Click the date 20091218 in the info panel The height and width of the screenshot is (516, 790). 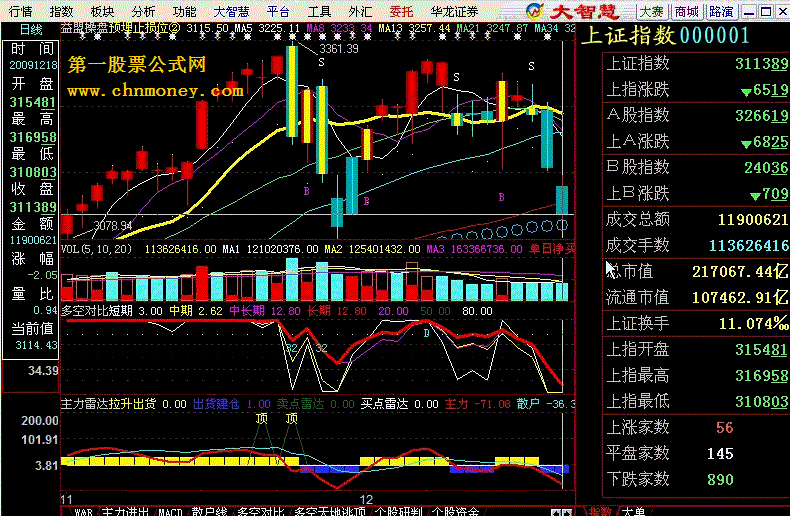[33, 66]
